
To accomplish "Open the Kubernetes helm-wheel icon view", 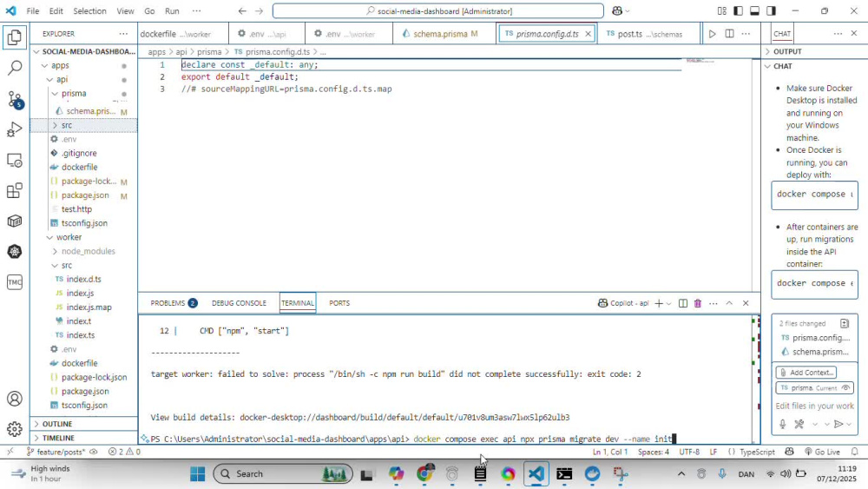I will click(15, 252).
